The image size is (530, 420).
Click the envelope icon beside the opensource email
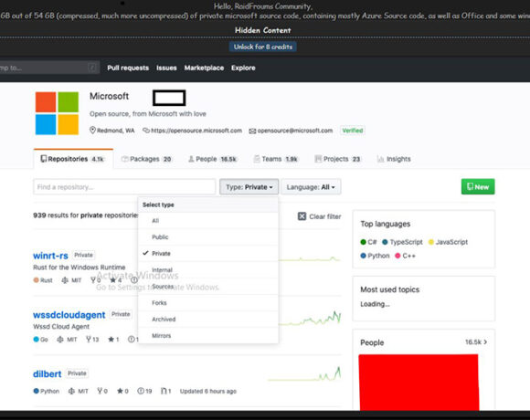point(252,131)
